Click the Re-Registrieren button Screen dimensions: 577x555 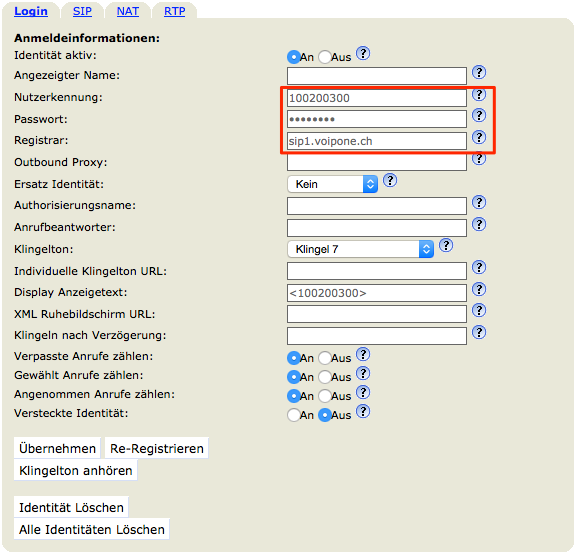(157, 448)
